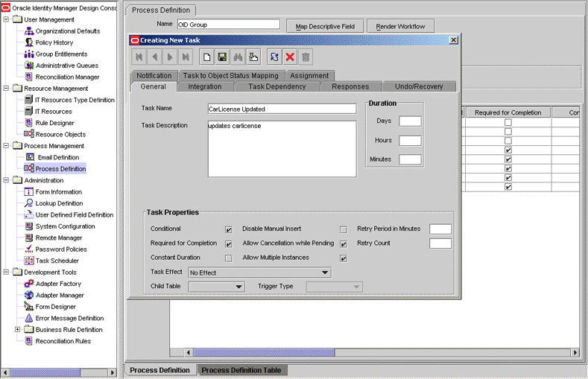Open the Undo/Recovery tab
Image resolution: width=588 pixels, height=379 pixels.
pos(419,86)
